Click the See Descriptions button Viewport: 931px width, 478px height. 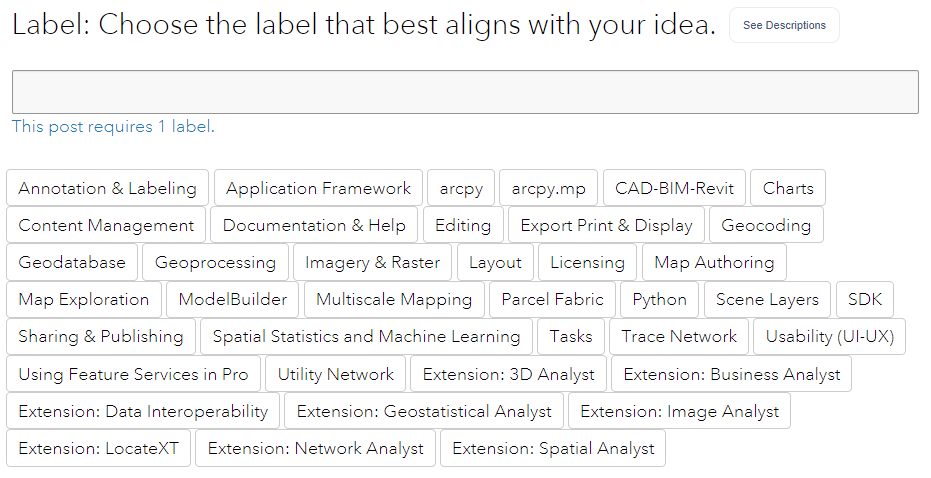click(x=784, y=26)
